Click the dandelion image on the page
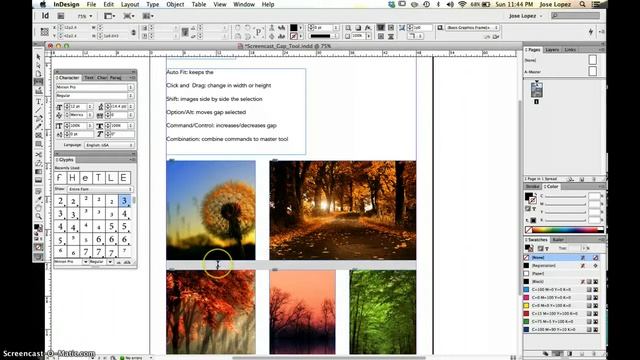Screen dimensions: 640x360 click(211, 210)
